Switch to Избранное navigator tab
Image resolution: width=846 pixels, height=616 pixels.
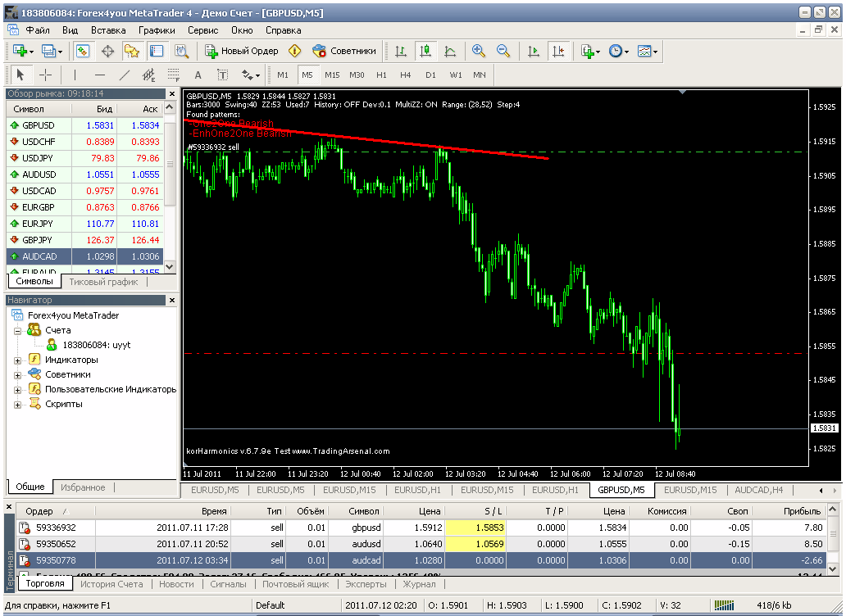tap(83, 487)
